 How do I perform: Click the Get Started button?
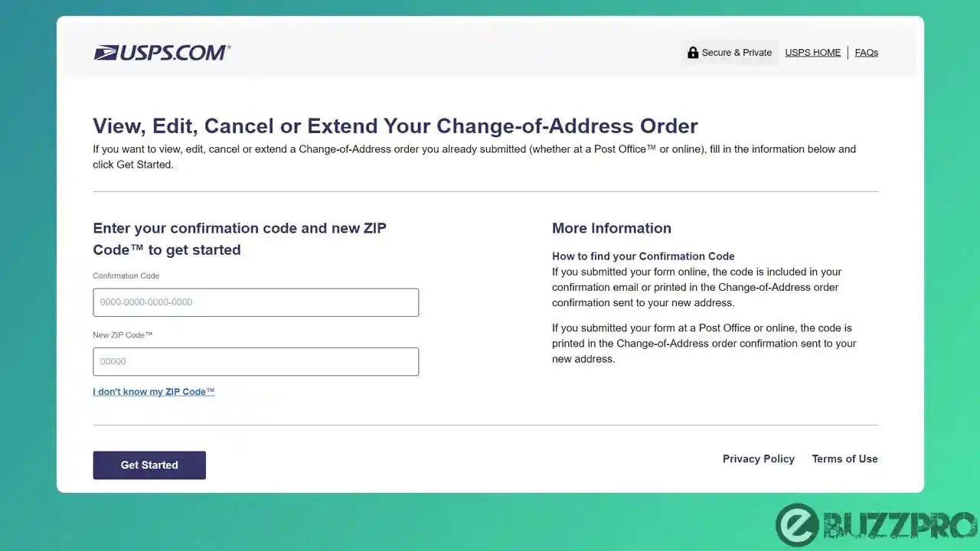(149, 465)
